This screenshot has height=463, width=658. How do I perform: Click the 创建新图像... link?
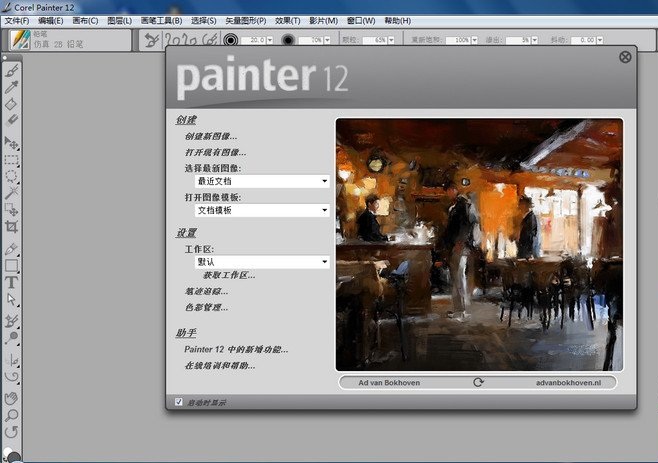tap(211, 136)
